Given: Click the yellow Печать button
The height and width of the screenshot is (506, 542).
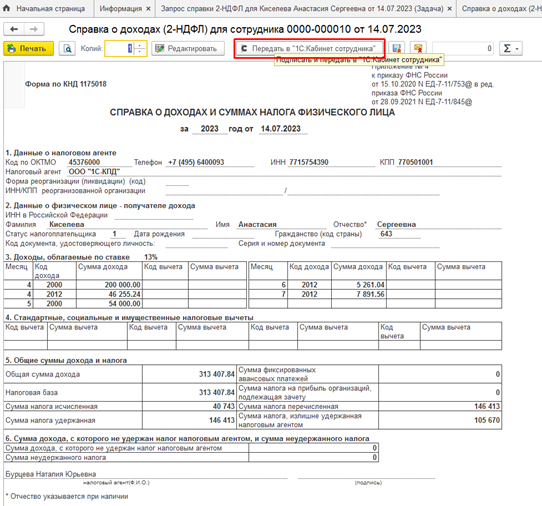Looking at the screenshot, I should pos(28,48).
